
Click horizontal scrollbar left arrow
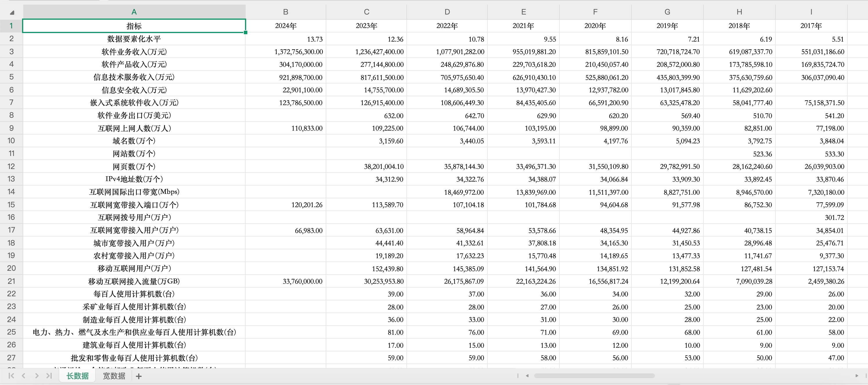[527, 375]
